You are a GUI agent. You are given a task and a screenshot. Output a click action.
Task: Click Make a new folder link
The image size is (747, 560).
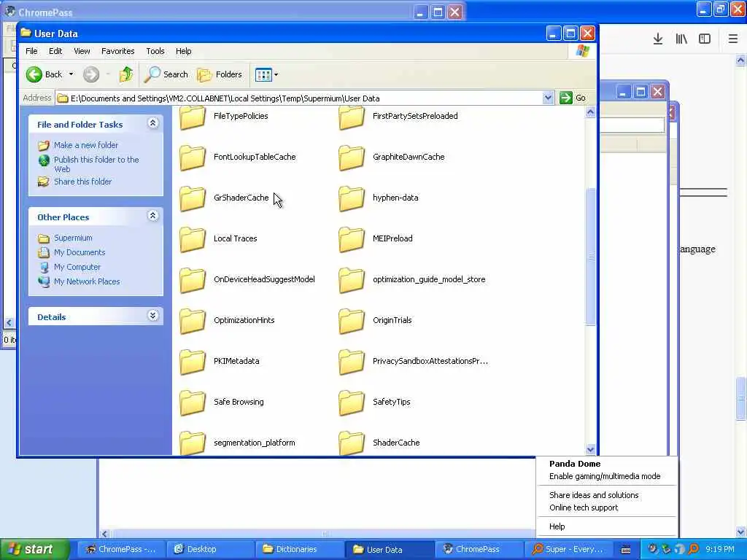(86, 145)
